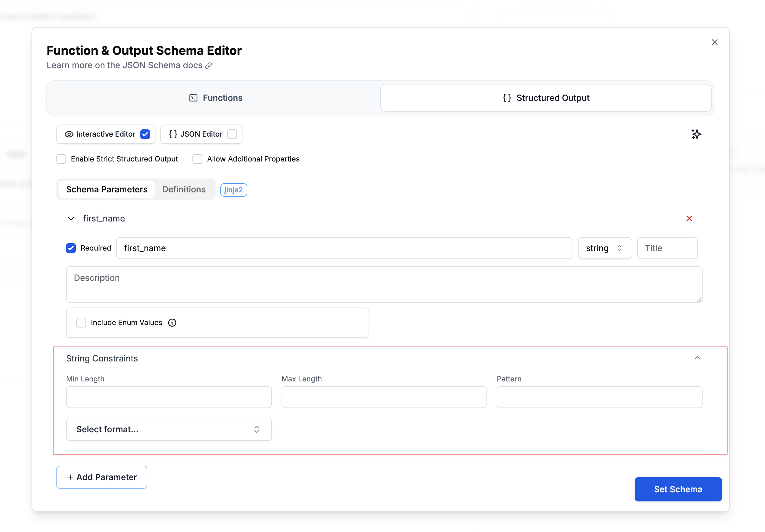
Task: Uncheck the Required checkbox for first_name
Action: 71,248
